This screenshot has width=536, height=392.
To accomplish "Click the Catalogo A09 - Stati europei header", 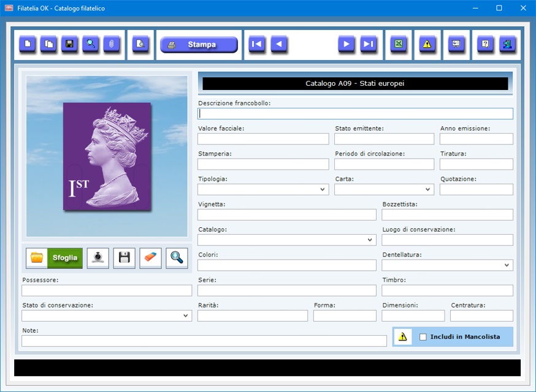I will pos(355,84).
